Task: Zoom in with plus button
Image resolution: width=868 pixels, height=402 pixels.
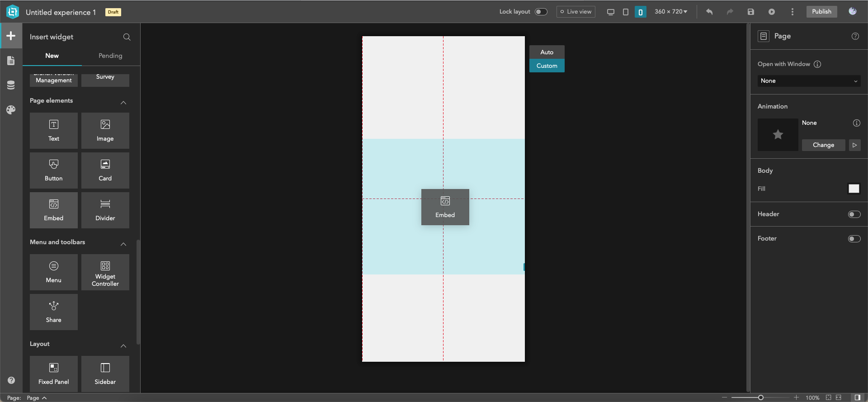Action: pyautogui.click(x=796, y=397)
